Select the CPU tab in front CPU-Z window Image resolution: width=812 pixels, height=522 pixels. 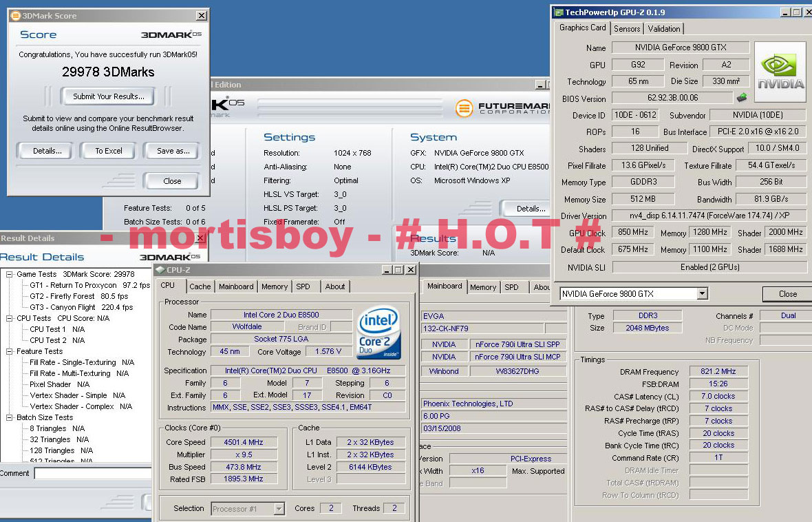click(168, 286)
